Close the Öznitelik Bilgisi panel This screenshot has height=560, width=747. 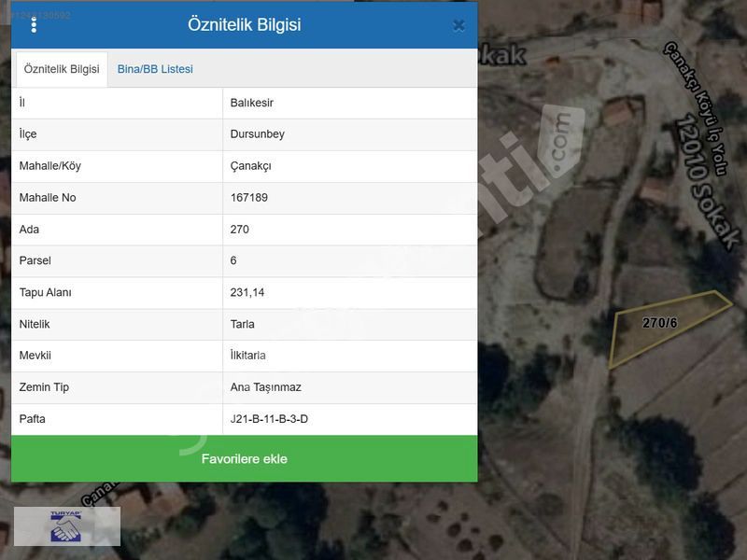(x=458, y=26)
